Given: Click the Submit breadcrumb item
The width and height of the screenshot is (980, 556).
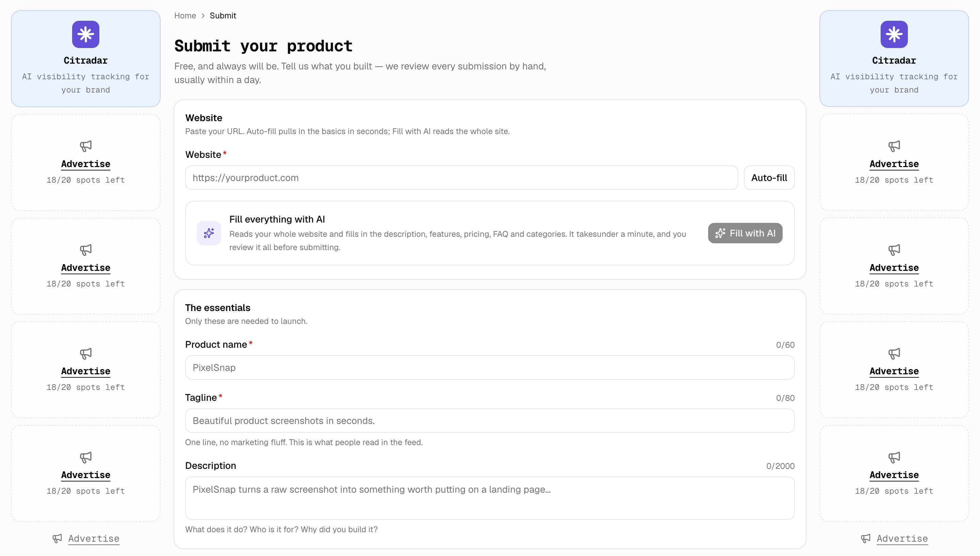Looking at the screenshot, I should click(223, 16).
